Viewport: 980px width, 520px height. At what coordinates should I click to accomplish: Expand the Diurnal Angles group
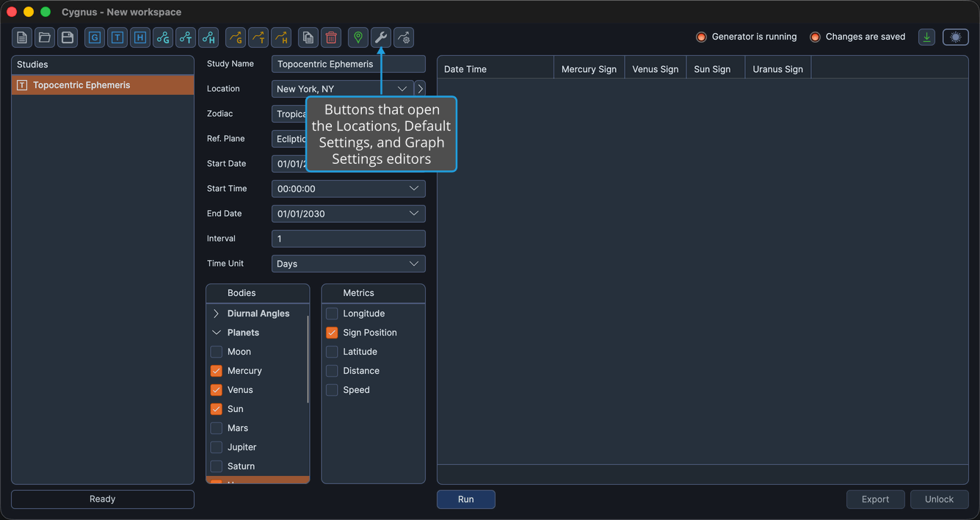tap(217, 314)
